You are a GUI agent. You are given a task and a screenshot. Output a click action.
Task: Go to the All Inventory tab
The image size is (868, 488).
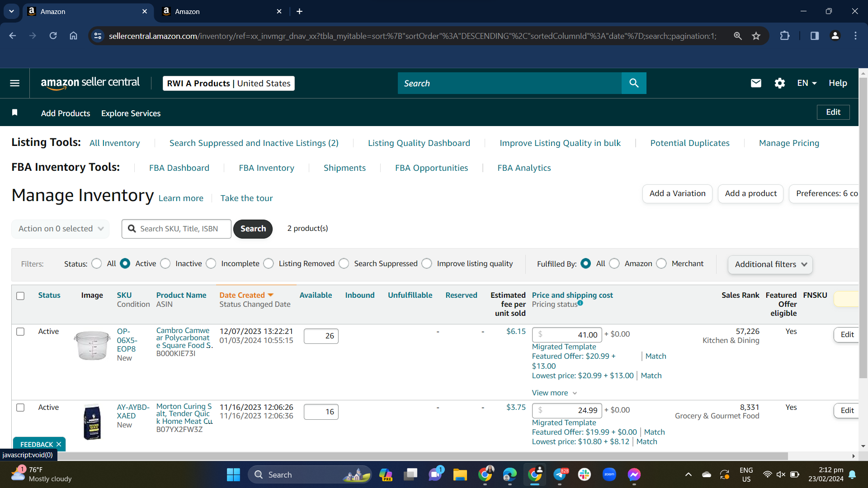pyautogui.click(x=114, y=143)
